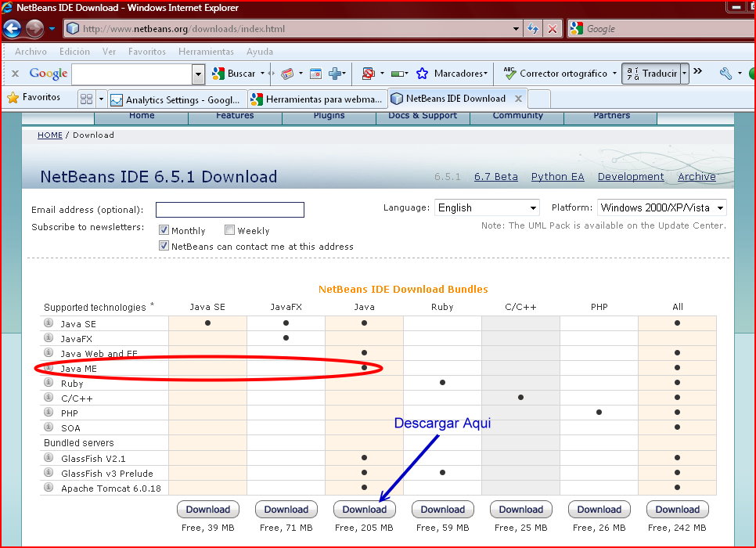Click the Google toolbar wrench settings icon
This screenshot has width=756, height=548.
pyautogui.click(x=725, y=74)
